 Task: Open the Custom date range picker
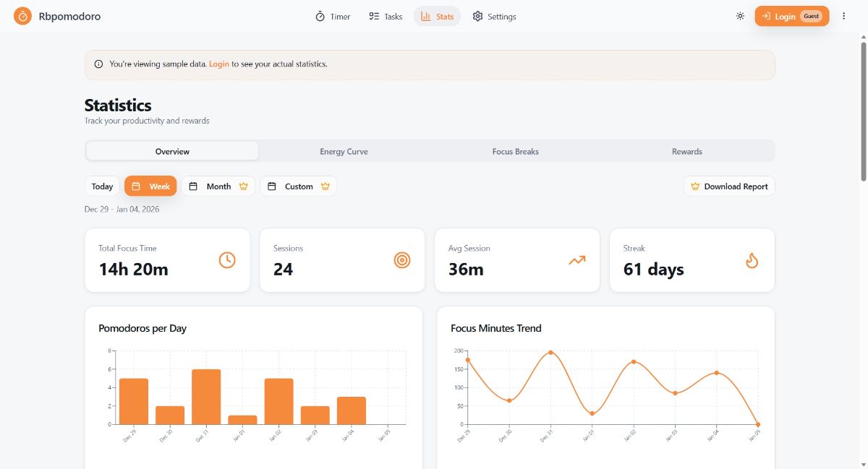coord(298,186)
